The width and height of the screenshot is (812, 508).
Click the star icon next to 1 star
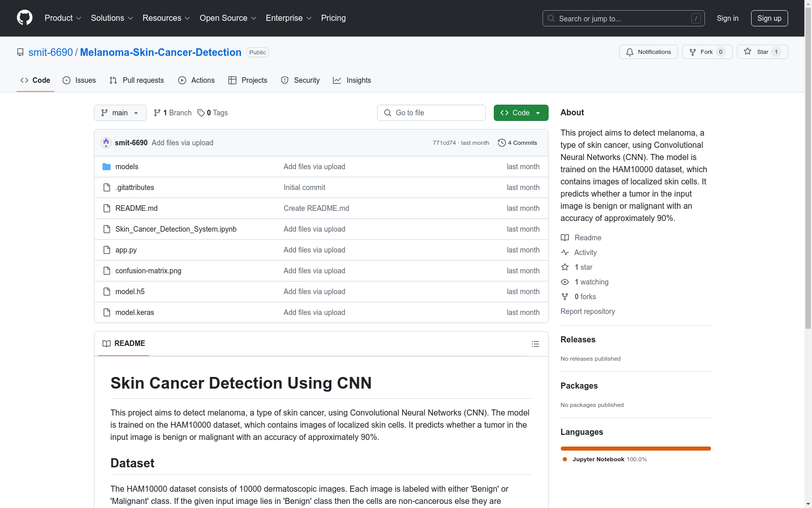tap(565, 267)
